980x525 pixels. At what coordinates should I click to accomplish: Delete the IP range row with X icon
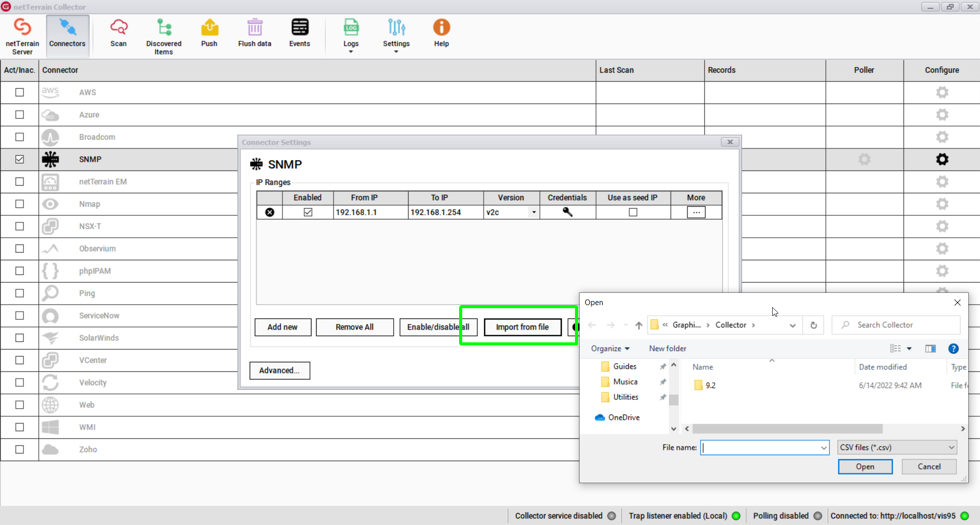[x=270, y=212]
